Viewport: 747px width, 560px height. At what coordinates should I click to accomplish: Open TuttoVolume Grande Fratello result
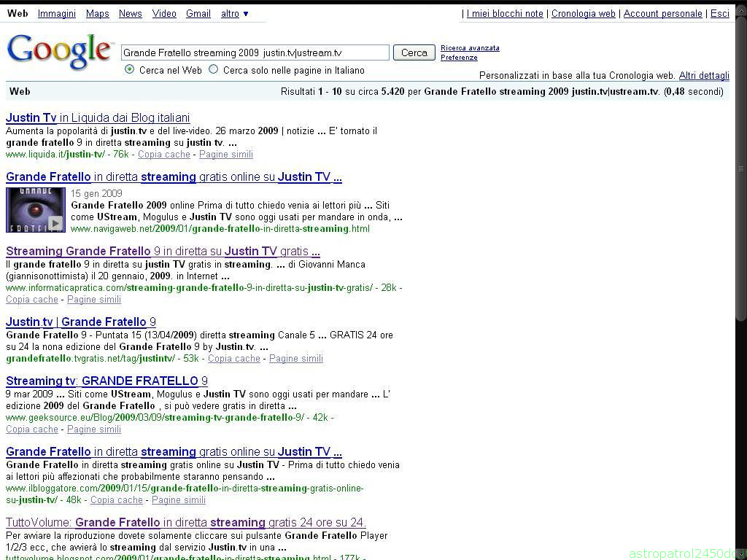click(186, 522)
